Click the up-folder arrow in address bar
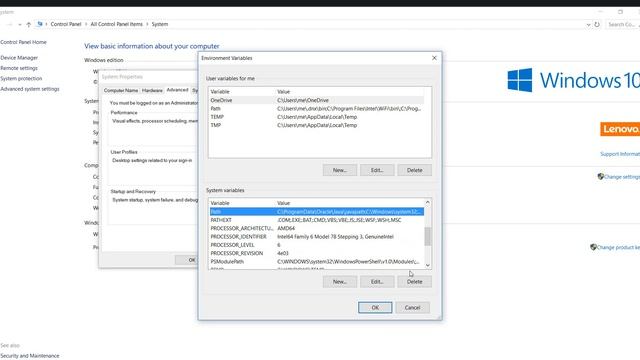The height and width of the screenshot is (360, 640). click(x=29, y=24)
